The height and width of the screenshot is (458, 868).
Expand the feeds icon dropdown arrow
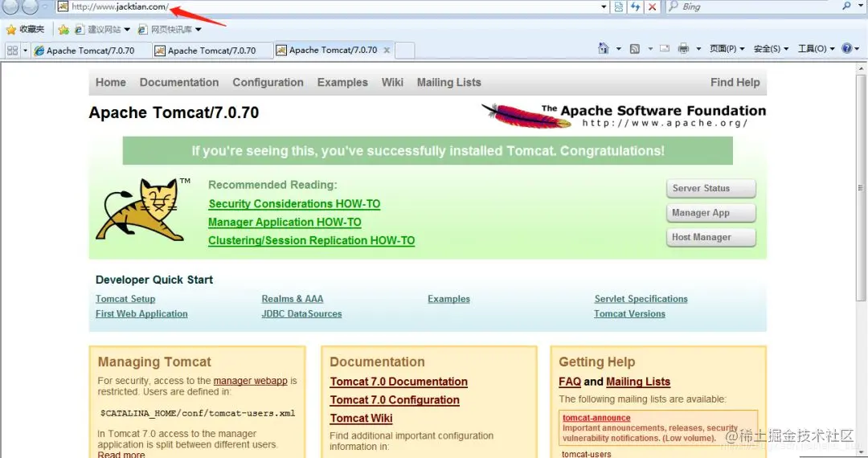point(650,49)
